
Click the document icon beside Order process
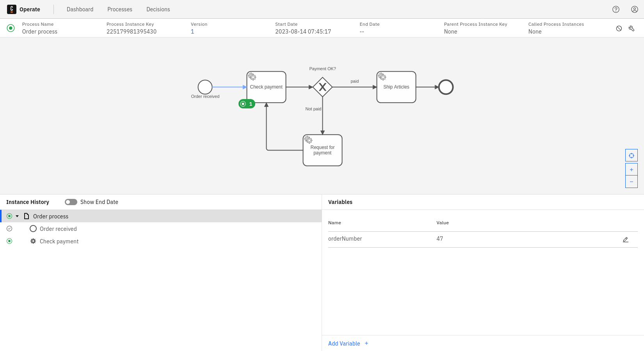coord(26,216)
